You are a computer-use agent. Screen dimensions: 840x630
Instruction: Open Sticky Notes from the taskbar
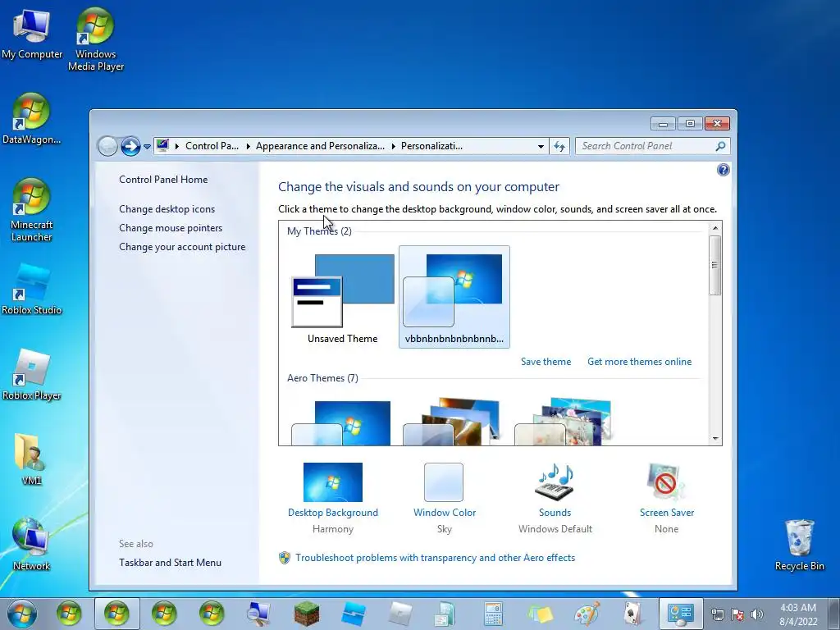[540, 614]
